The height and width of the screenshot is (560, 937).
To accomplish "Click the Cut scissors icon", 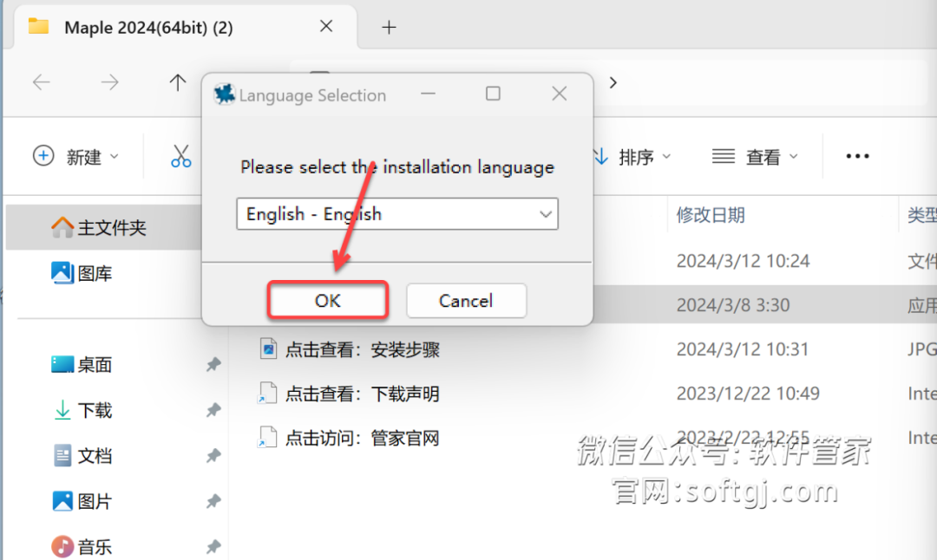I will point(180,156).
